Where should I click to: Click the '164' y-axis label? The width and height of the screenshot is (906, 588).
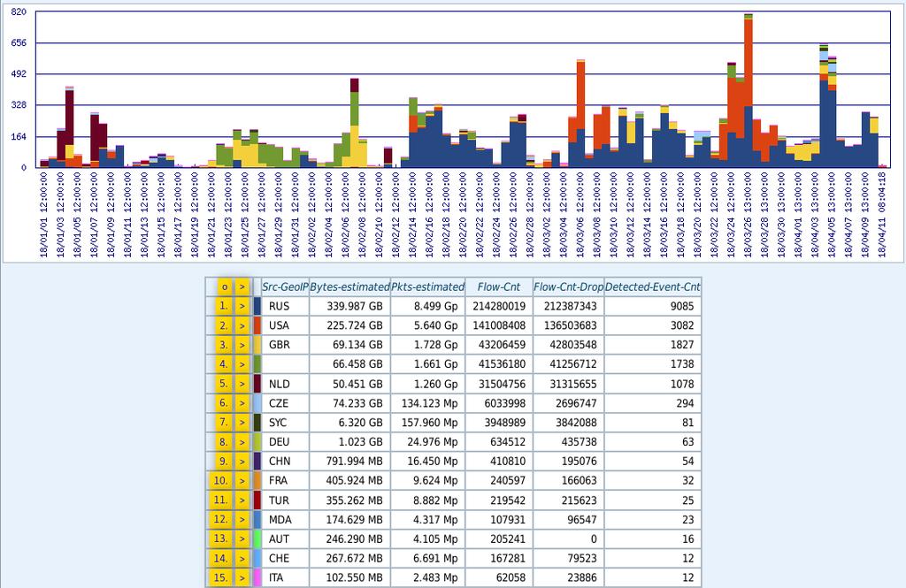point(19,137)
